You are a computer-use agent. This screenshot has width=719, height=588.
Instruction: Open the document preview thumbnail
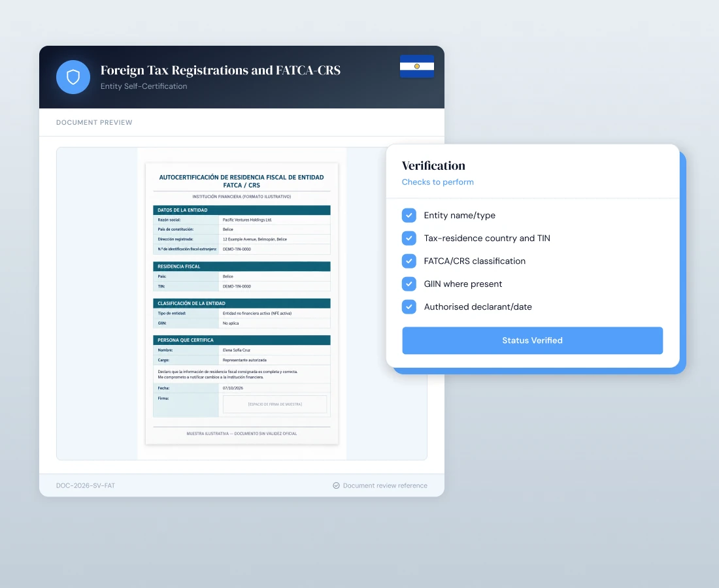pyautogui.click(x=242, y=303)
